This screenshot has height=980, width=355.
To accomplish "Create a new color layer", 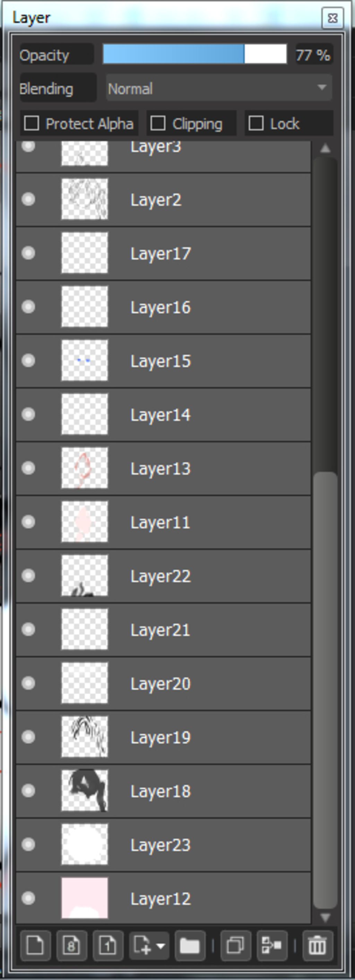I will click(x=35, y=946).
